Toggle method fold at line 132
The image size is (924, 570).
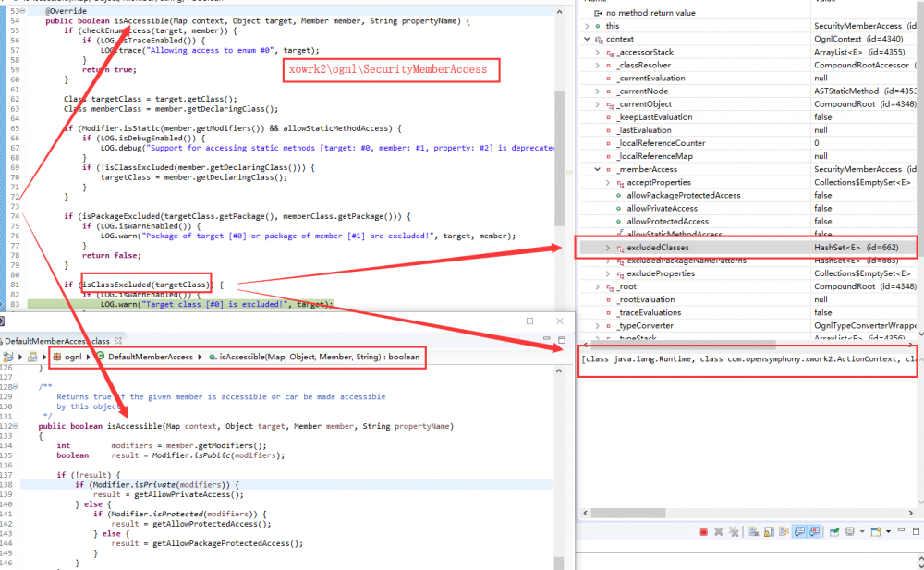click(x=16, y=426)
